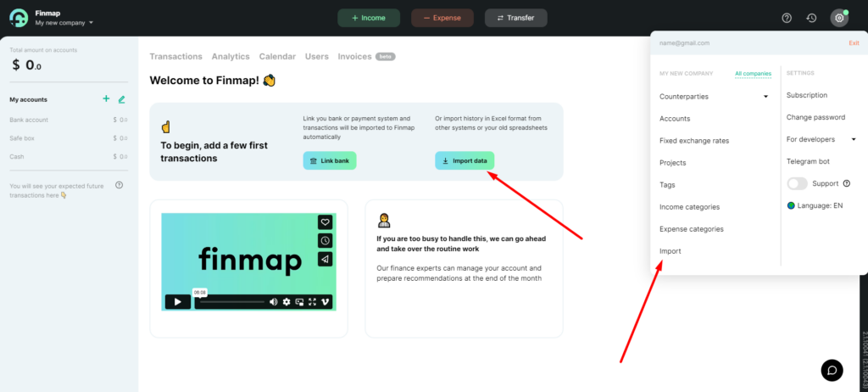This screenshot has height=392, width=868.
Task: Click the finmap video thumbnail
Action: pos(248,261)
